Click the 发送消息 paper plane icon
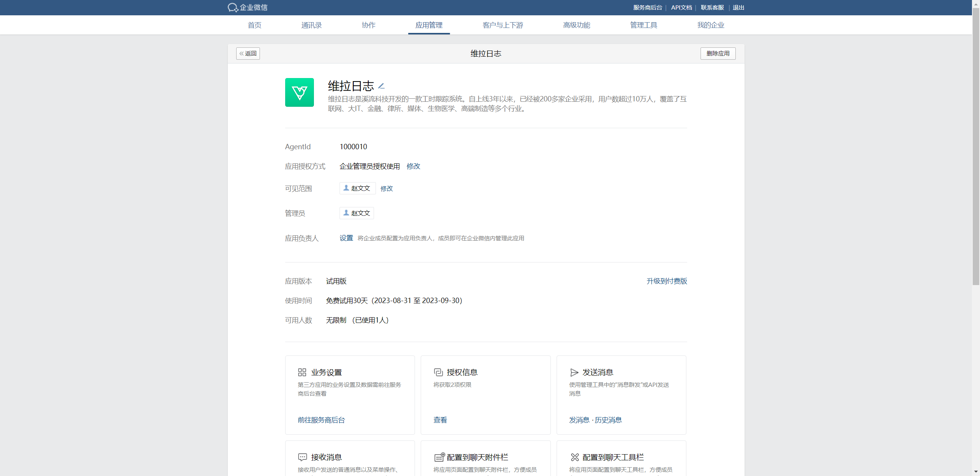The width and height of the screenshot is (980, 476). 574,372
